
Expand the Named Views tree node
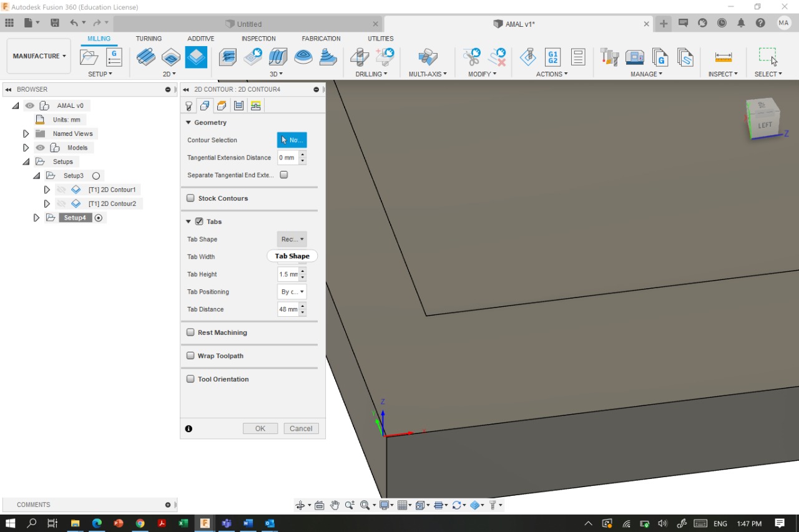pos(26,133)
